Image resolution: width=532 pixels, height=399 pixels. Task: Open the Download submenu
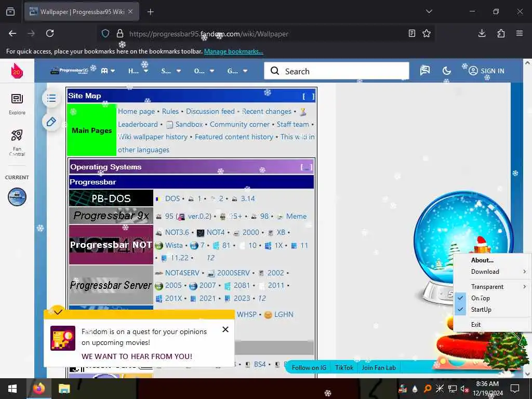(x=492, y=271)
